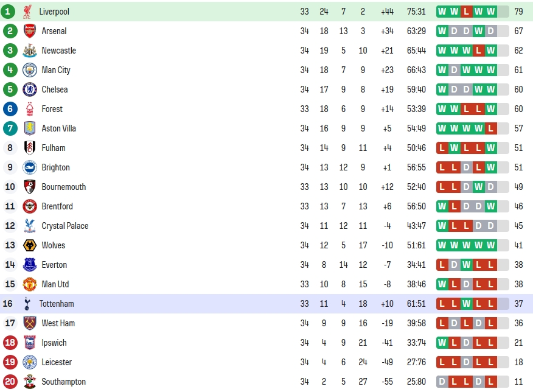Viewport: 533px width, 392px height.
Task: Click Southampton's first grey D form badge
Action: [442, 382]
